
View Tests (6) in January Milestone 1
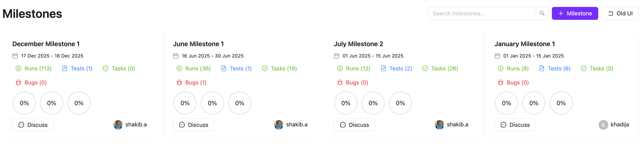pos(559,69)
